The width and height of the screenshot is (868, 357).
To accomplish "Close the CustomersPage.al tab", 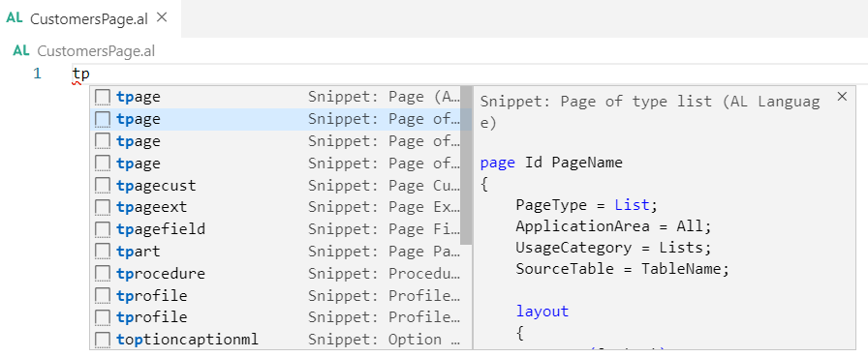I will pos(162,17).
